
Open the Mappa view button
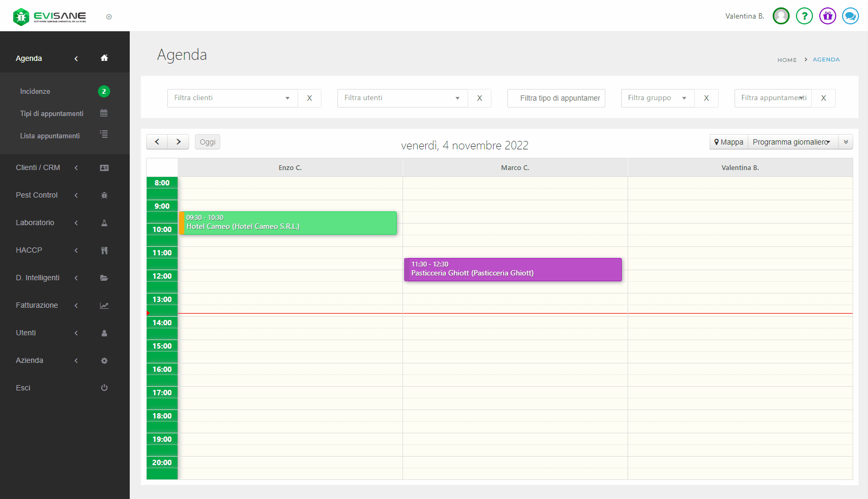(729, 142)
